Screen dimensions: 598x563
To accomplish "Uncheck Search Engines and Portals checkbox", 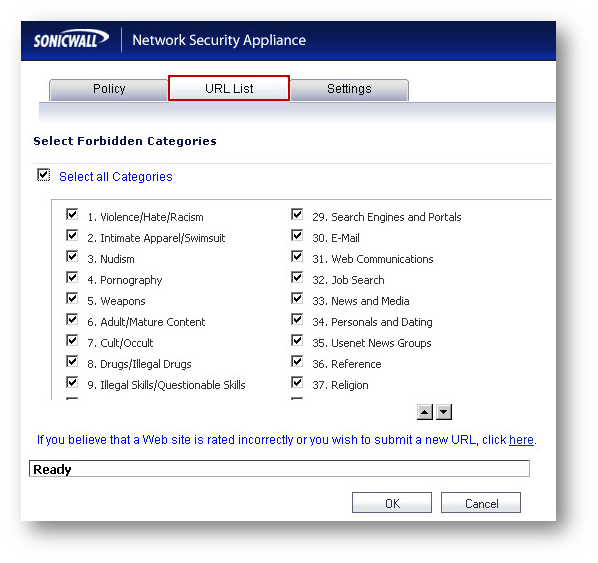I will pos(297,214).
